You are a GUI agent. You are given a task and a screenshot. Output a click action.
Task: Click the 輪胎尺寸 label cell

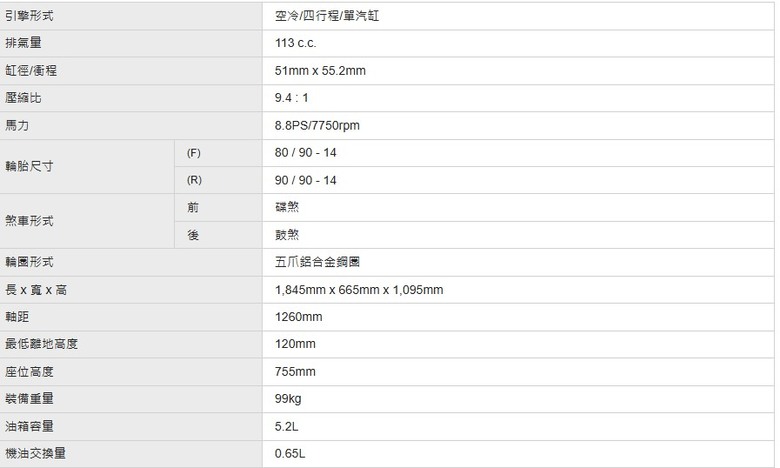(x=87, y=167)
